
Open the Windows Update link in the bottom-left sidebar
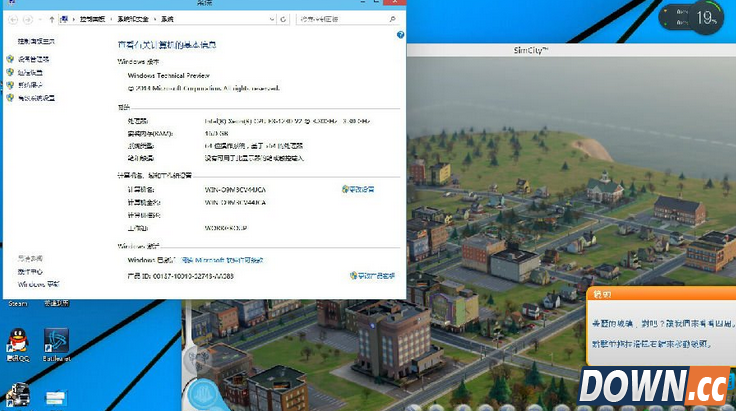38,284
